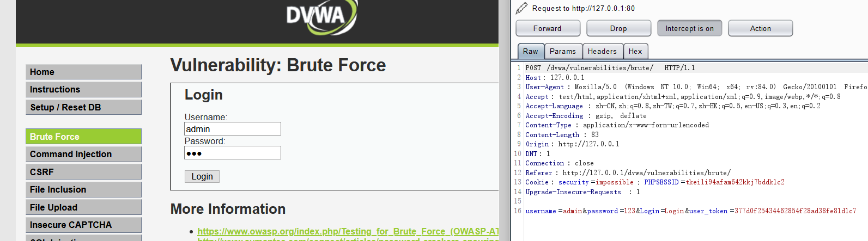Click the Vulnerability: Brute Force heading
The width and height of the screenshot is (868, 241).
[278, 65]
